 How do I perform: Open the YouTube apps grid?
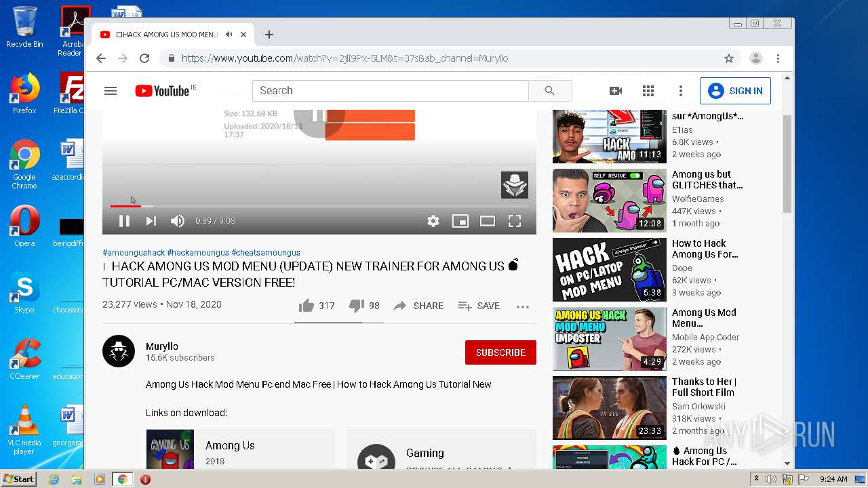(x=648, y=91)
